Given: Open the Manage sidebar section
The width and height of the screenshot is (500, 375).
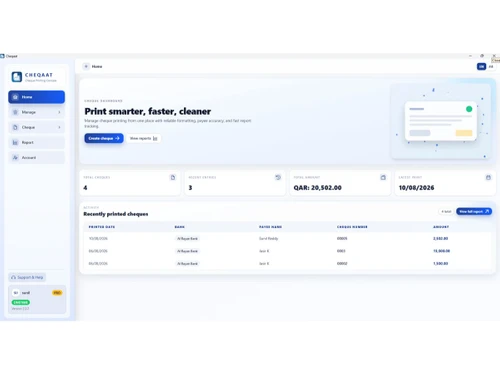Looking at the screenshot, I should click(37, 112).
